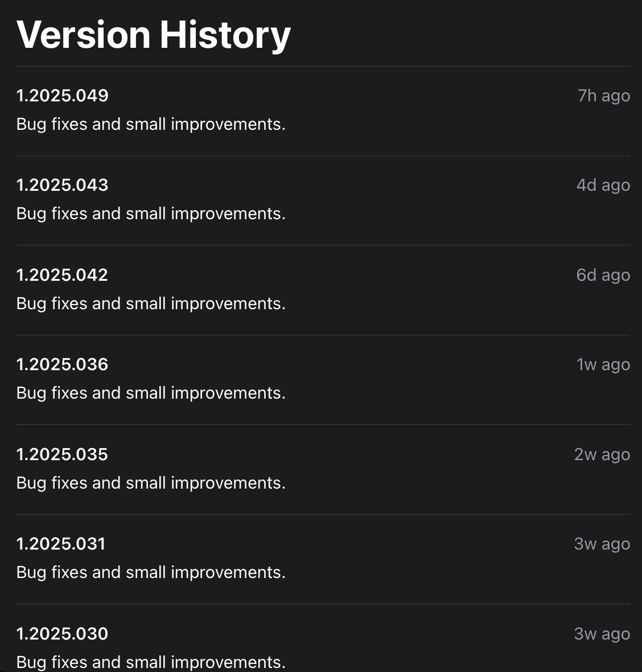The width and height of the screenshot is (642, 672).
Task: Click the 7h ago timestamp
Action: pos(603,96)
